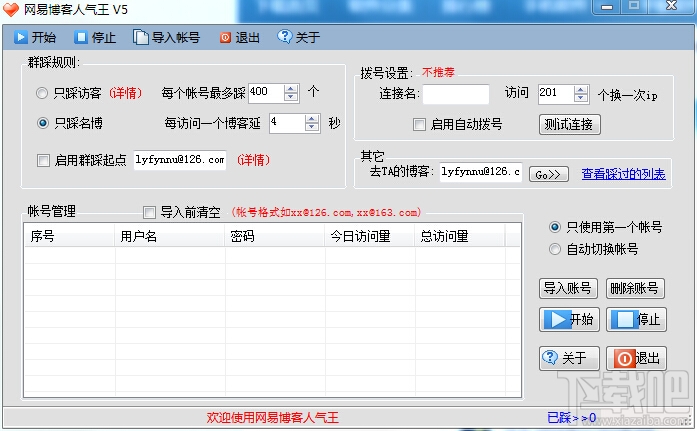Image resolution: width=697 pixels, height=431 pixels.
Task: Tick the 导入前清空 checkbox
Action: point(149,212)
